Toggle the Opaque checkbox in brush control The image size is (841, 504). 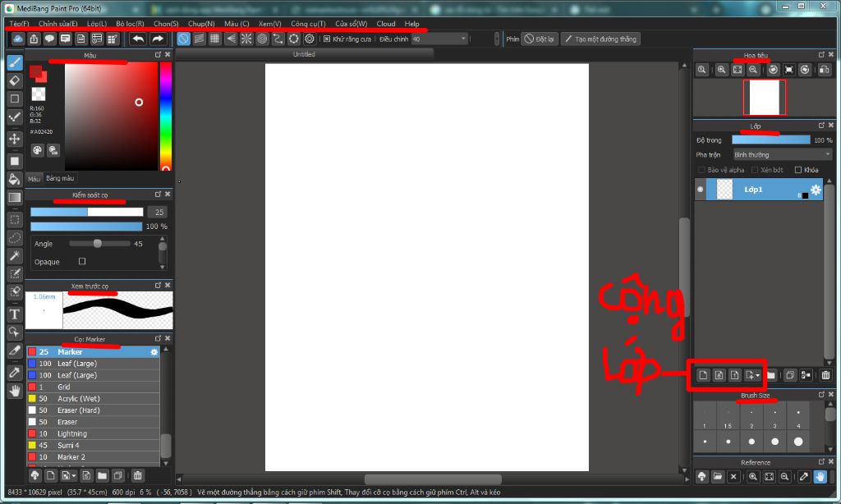pos(82,261)
